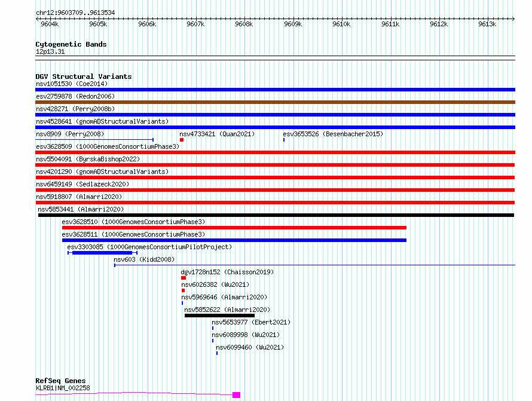Click the 9604k ruler position
The height and width of the screenshot is (401, 532).
[50, 24]
